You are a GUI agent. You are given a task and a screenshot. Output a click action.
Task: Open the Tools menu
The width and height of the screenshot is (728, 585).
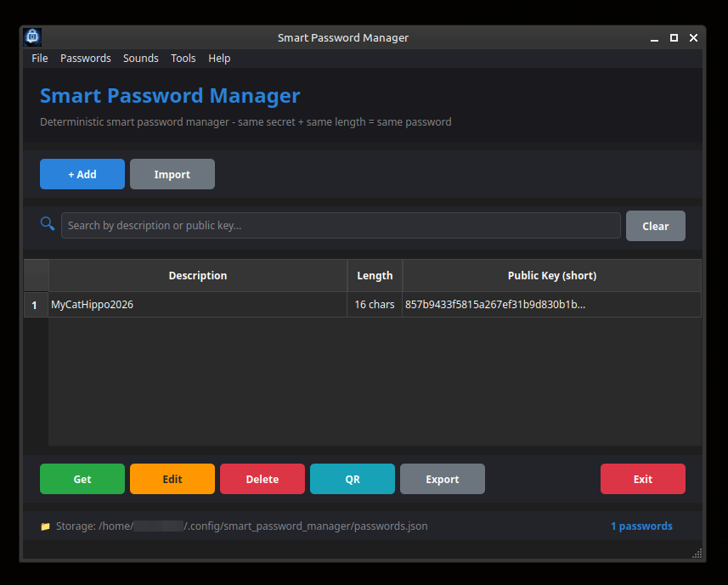click(x=183, y=59)
